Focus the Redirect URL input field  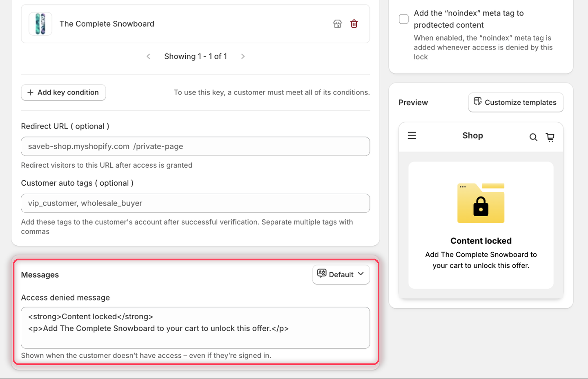[195, 146]
